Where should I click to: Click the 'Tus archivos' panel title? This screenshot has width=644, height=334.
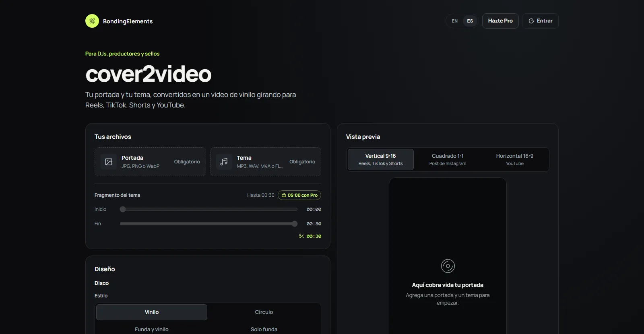pos(113,137)
